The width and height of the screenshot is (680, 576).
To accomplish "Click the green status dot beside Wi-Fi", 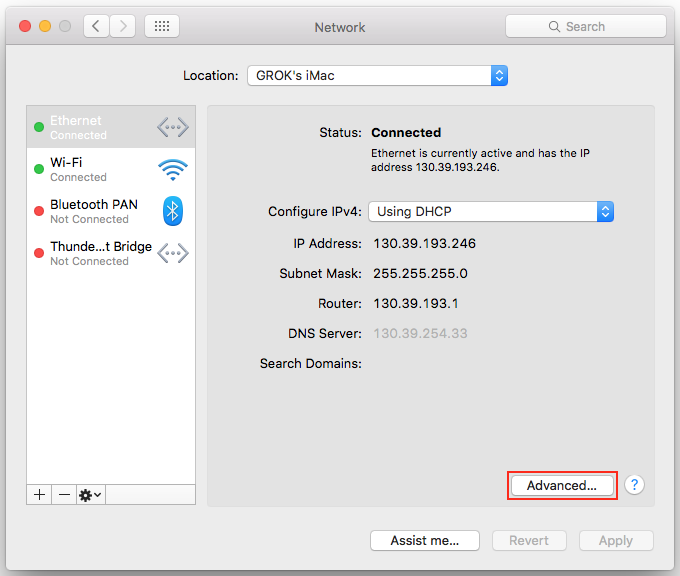I will [x=39, y=169].
